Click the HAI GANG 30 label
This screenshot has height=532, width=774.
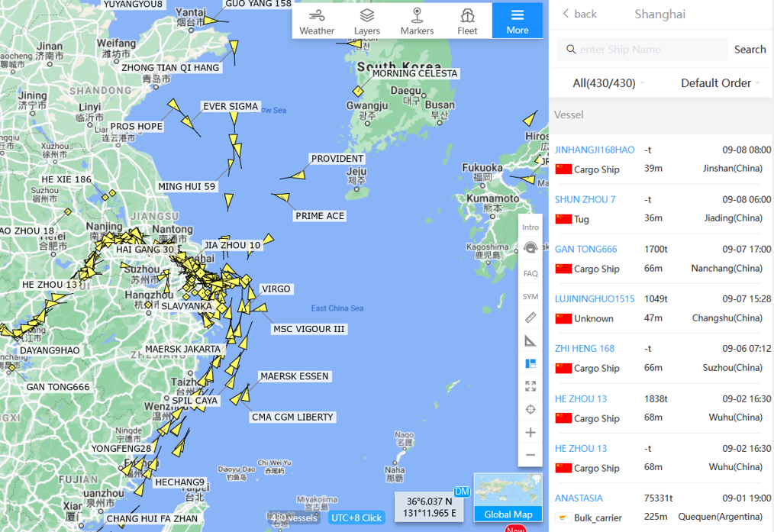145,250
